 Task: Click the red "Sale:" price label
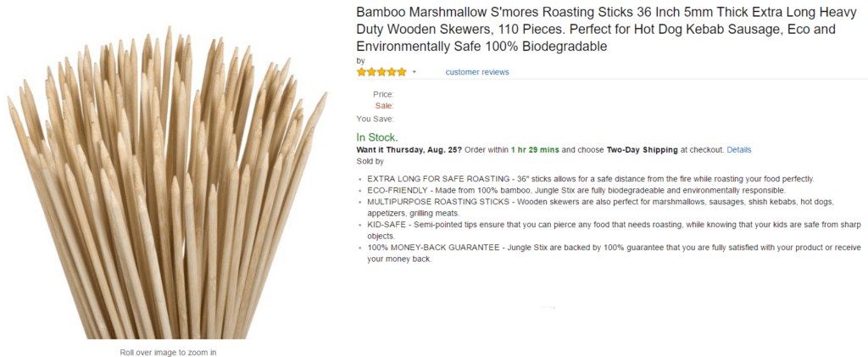[384, 106]
